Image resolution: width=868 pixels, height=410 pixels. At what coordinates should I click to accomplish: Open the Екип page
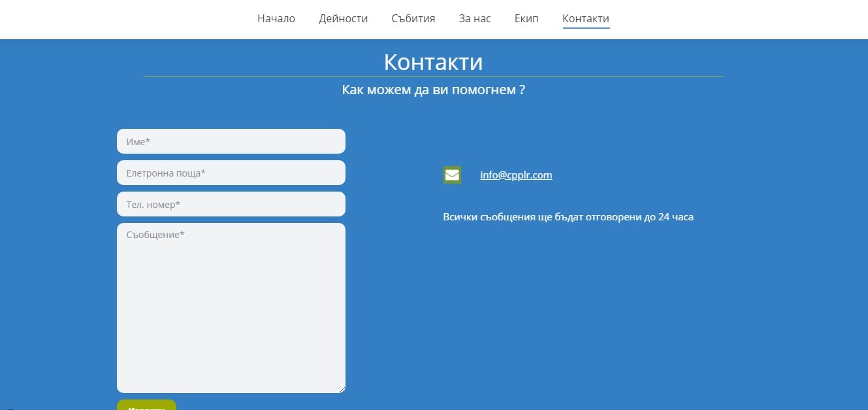(526, 18)
